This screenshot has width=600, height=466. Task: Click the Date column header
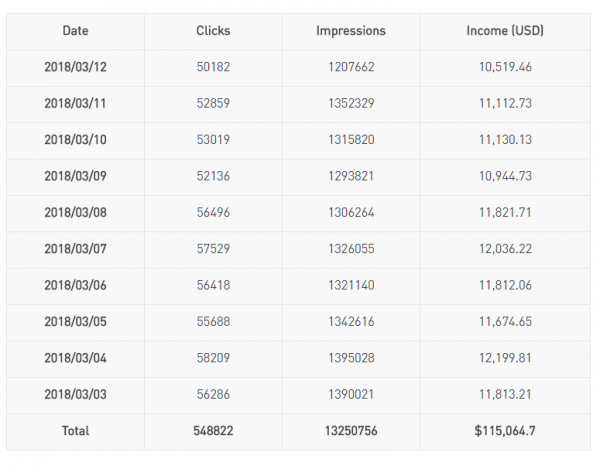(75, 31)
